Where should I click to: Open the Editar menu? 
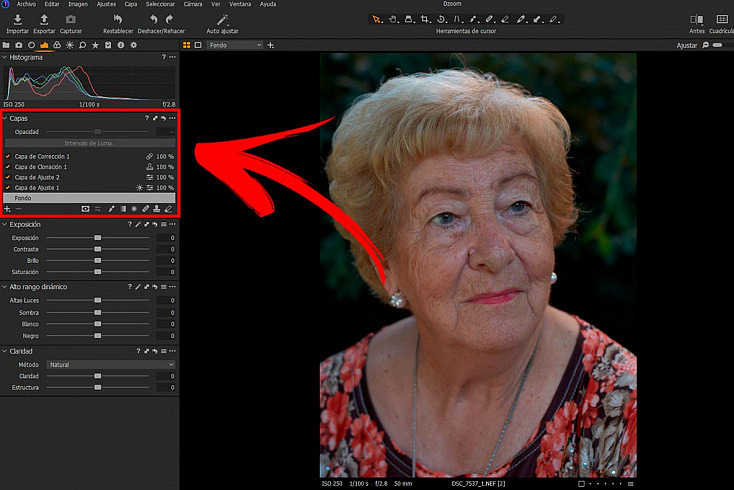51,4
